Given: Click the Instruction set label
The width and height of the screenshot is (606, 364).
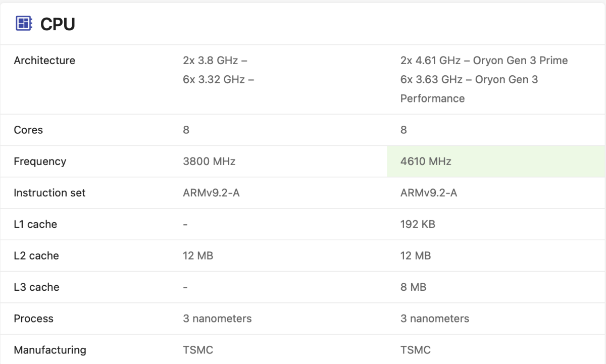Looking at the screenshot, I should click(x=49, y=193).
